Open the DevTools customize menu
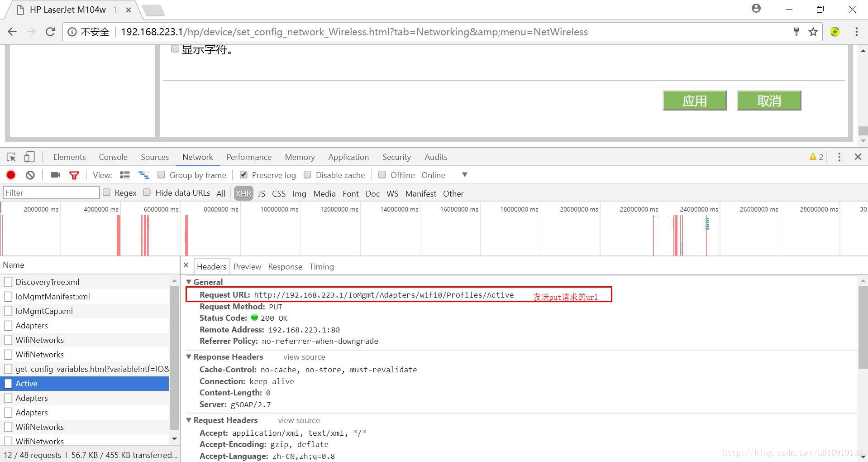 click(839, 157)
